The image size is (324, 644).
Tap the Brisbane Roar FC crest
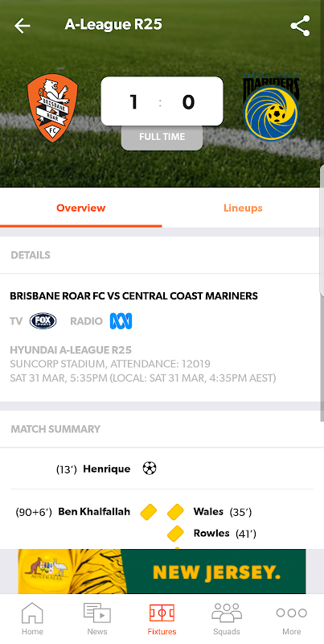pyautogui.click(x=52, y=108)
